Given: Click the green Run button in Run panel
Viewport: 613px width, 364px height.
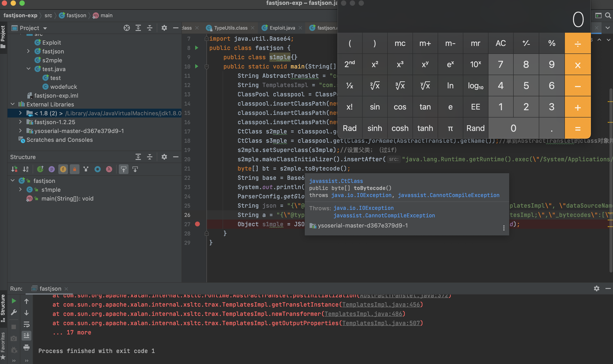Looking at the screenshot, I should click(14, 301).
